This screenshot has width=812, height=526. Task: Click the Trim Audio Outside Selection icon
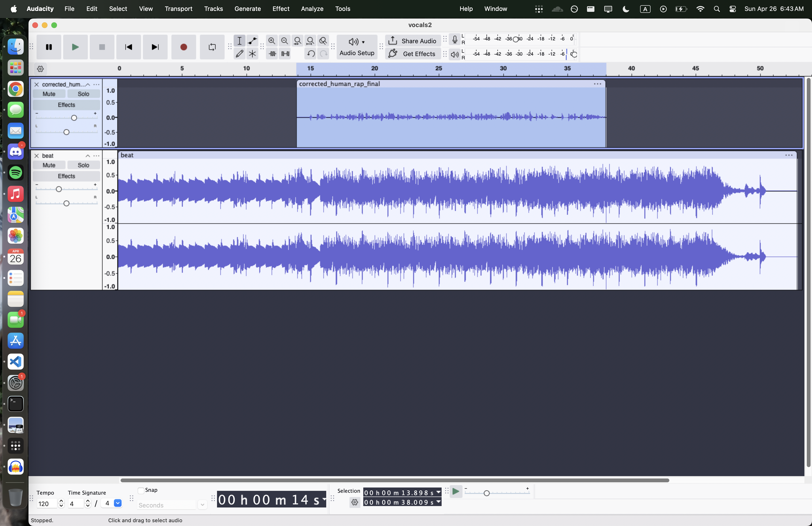tap(272, 54)
